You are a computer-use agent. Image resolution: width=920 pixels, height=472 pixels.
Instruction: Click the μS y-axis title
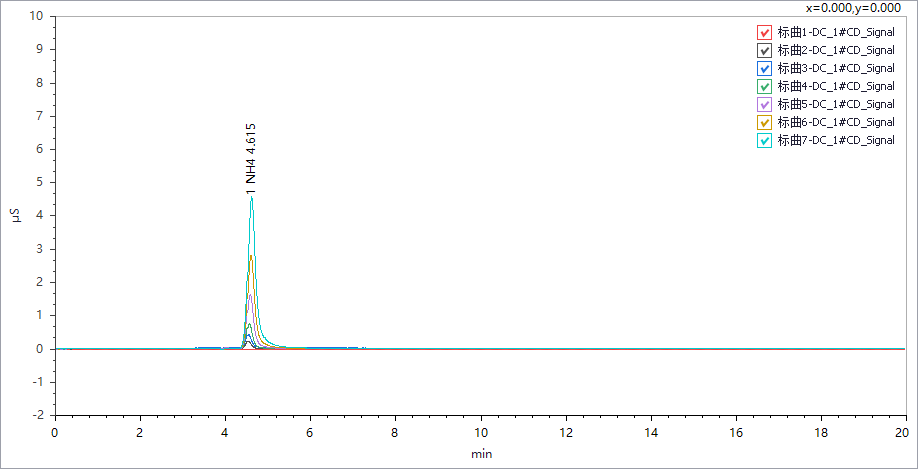point(16,215)
